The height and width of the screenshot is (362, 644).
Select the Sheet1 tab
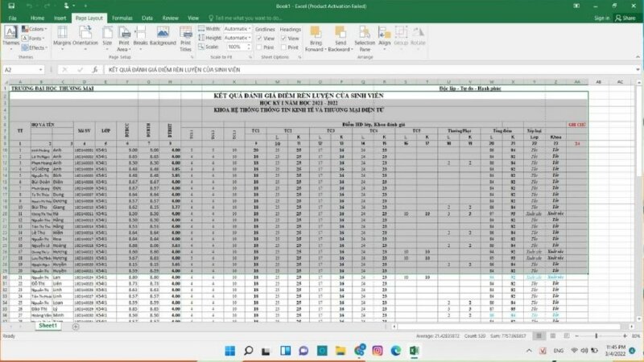pos(48,326)
